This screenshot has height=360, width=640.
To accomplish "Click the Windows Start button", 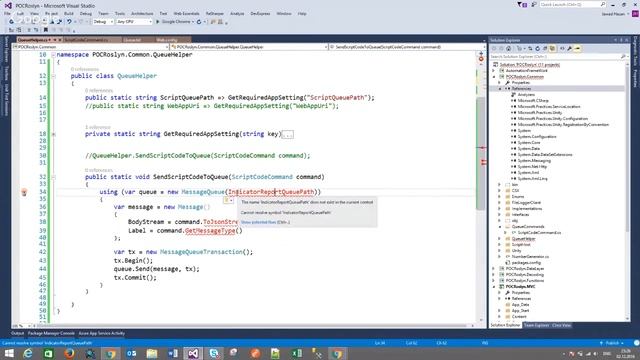I will pyautogui.click(x=9, y=353).
